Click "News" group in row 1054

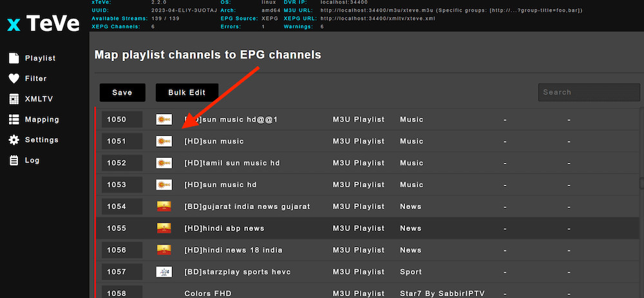(x=411, y=207)
